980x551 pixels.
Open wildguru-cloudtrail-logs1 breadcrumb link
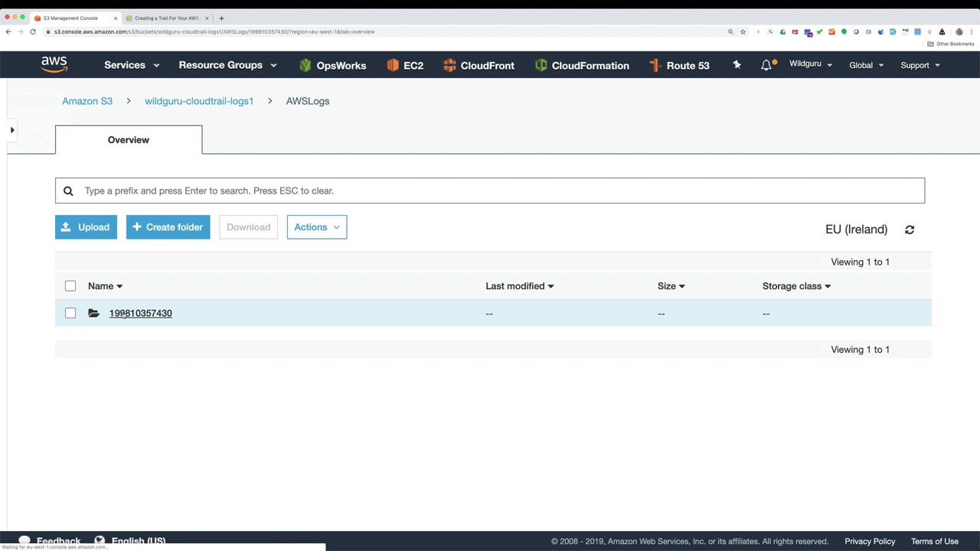[199, 101]
